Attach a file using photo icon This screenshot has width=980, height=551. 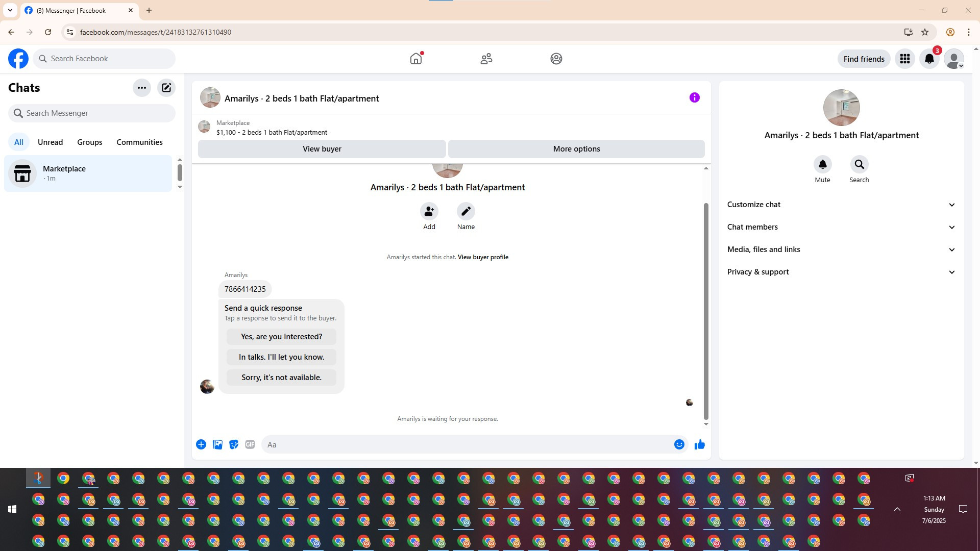tap(217, 444)
